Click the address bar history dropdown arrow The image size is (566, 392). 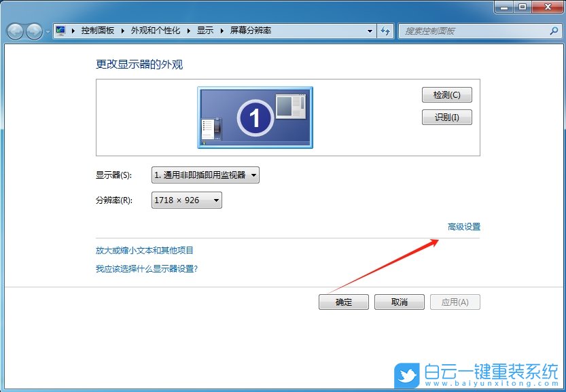(x=370, y=31)
